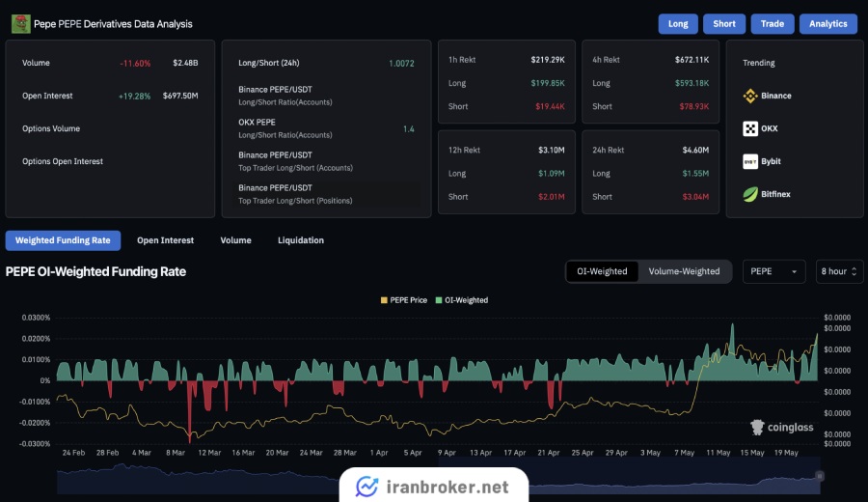Screen dimensions: 868x502
Task: Click the 0.0300% y-axis label
Action: coord(36,318)
